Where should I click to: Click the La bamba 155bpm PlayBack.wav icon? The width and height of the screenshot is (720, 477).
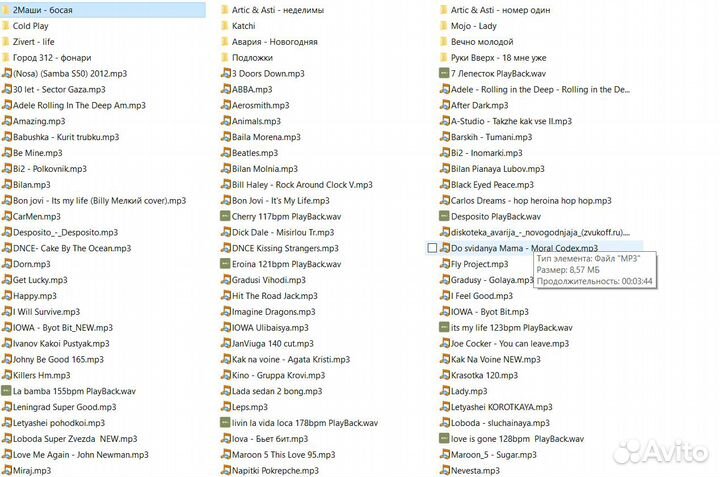(6, 391)
